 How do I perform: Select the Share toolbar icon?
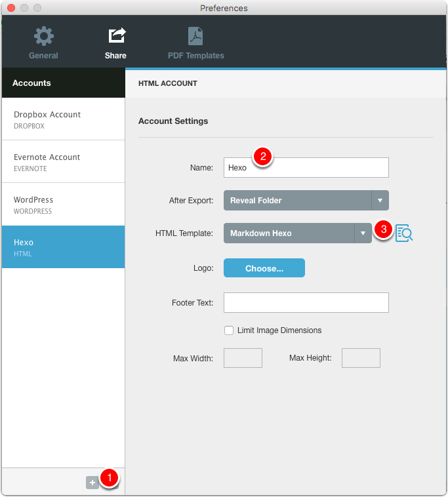[x=117, y=35]
